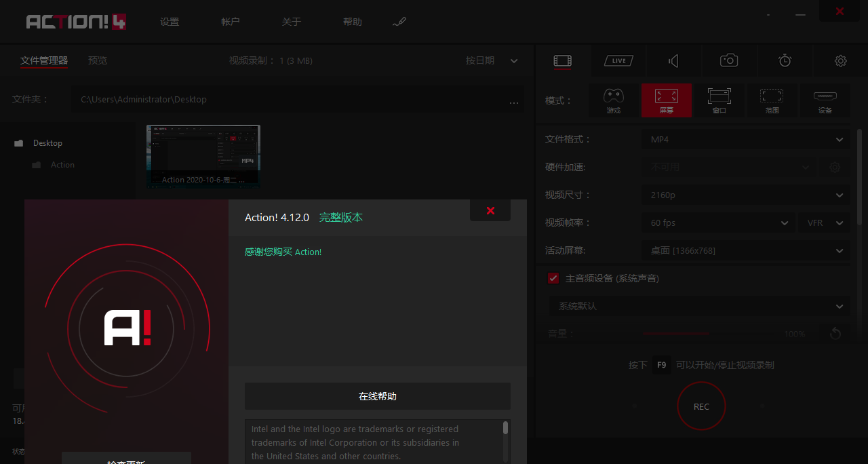Open the 帐户 menu

pos(230,21)
